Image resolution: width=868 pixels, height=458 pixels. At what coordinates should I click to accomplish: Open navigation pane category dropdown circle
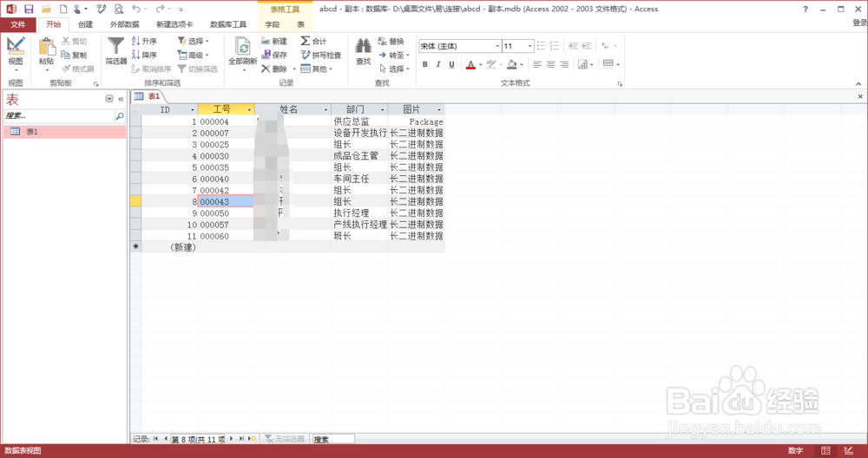pos(109,99)
